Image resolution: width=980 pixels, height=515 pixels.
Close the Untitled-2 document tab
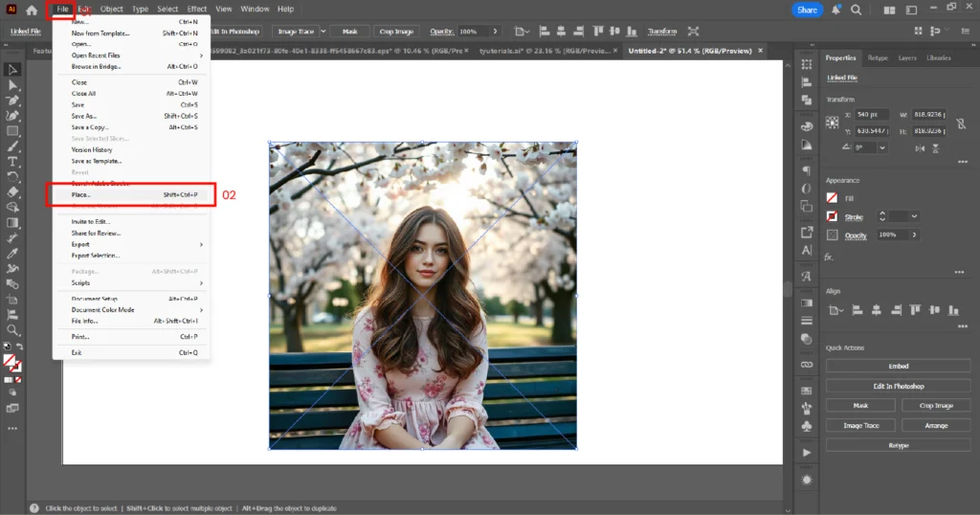(761, 51)
